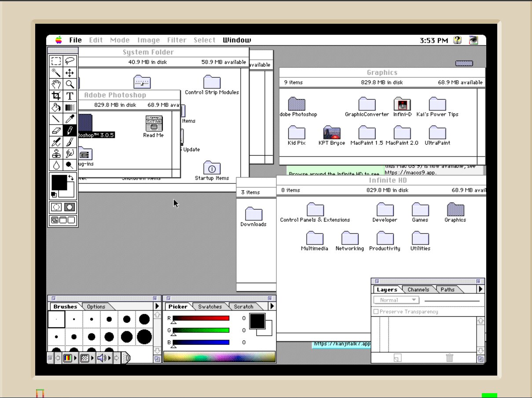
Task: Choose the largest brush in the first row
Action: click(144, 319)
